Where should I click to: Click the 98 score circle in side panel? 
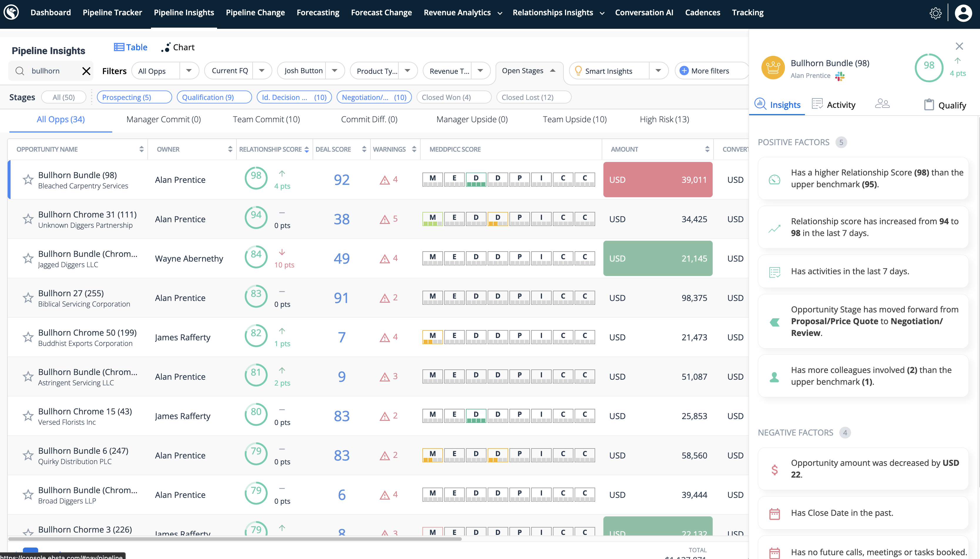[929, 68]
